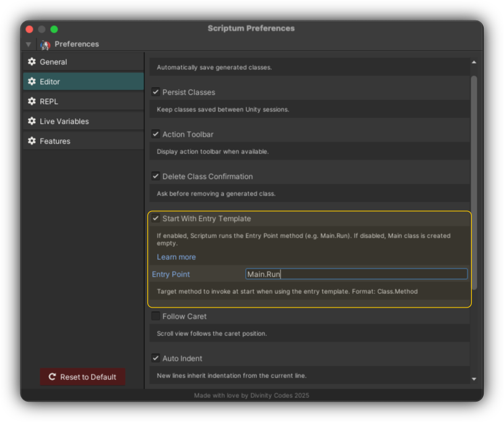Uncheck Start With Entry Template
The height and width of the screenshot is (422, 504).
pos(155,218)
